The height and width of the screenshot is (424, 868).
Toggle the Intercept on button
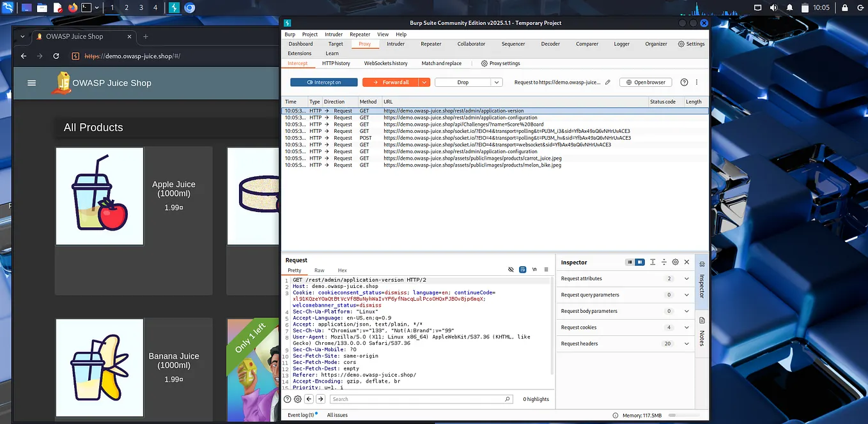(323, 82)
